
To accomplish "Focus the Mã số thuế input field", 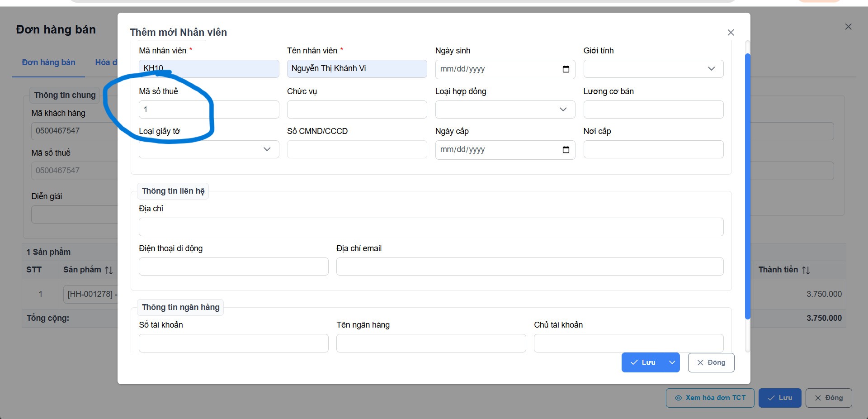I will point(209,110).
